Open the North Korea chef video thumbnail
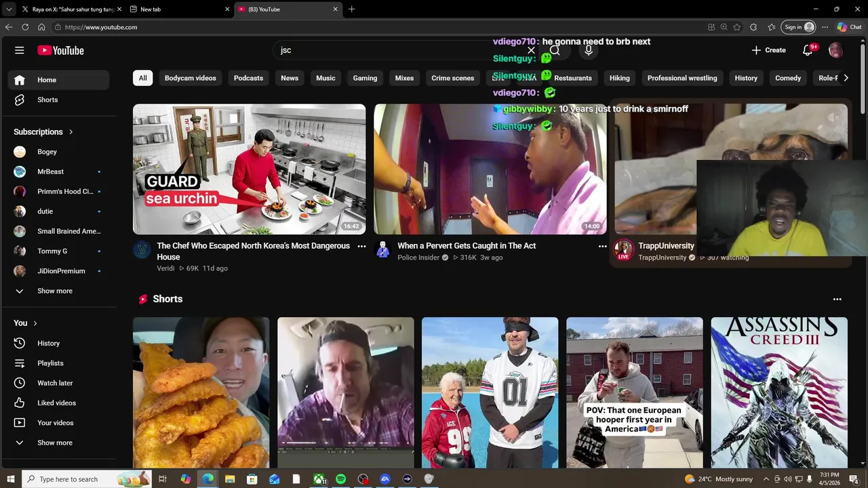 click(x=249, y=169)
